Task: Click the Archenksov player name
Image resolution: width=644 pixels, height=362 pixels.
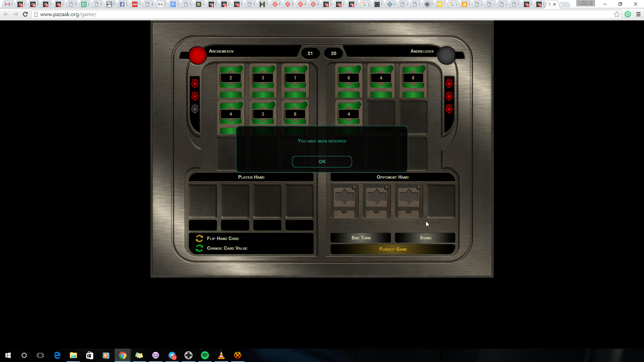Action: 221,51
